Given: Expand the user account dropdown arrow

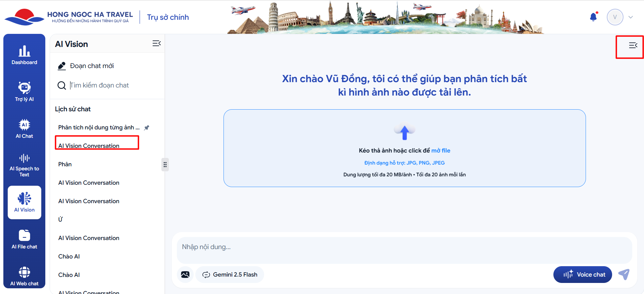Looking at the screenshot, I should click(631, 17).
